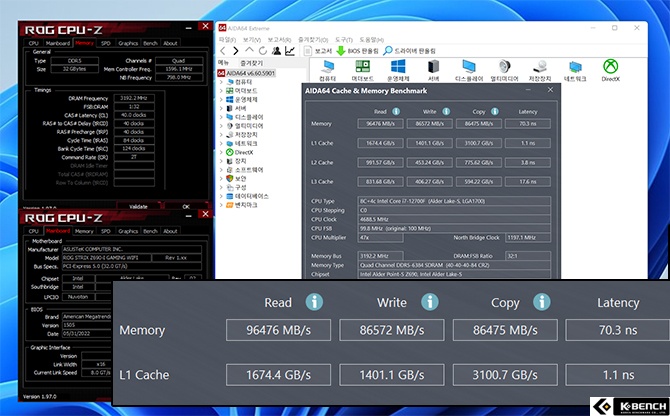Screen dimensions: 670x416
Task: Expand the DirectX node in AIDA64 tree
Action: [221, 152]
